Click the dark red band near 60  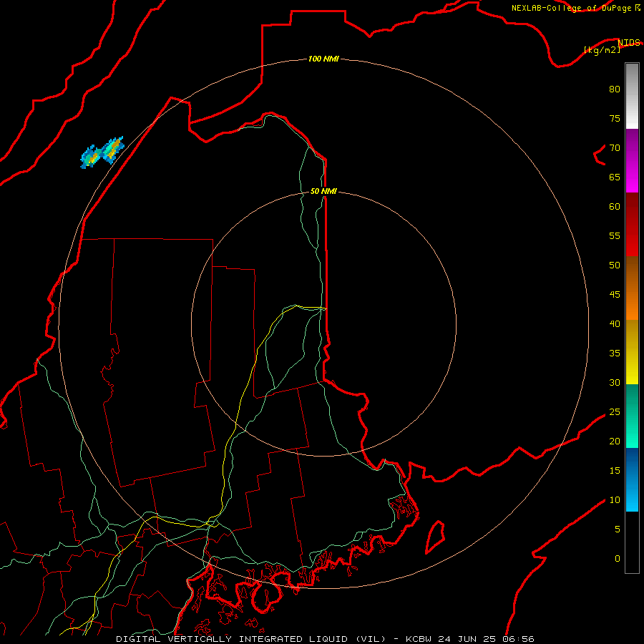(632, 210)
